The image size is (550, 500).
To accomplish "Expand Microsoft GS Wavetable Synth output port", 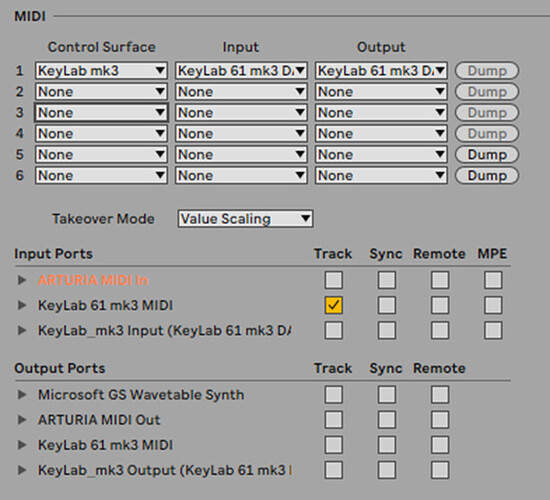I will click(x=22, y=395).
